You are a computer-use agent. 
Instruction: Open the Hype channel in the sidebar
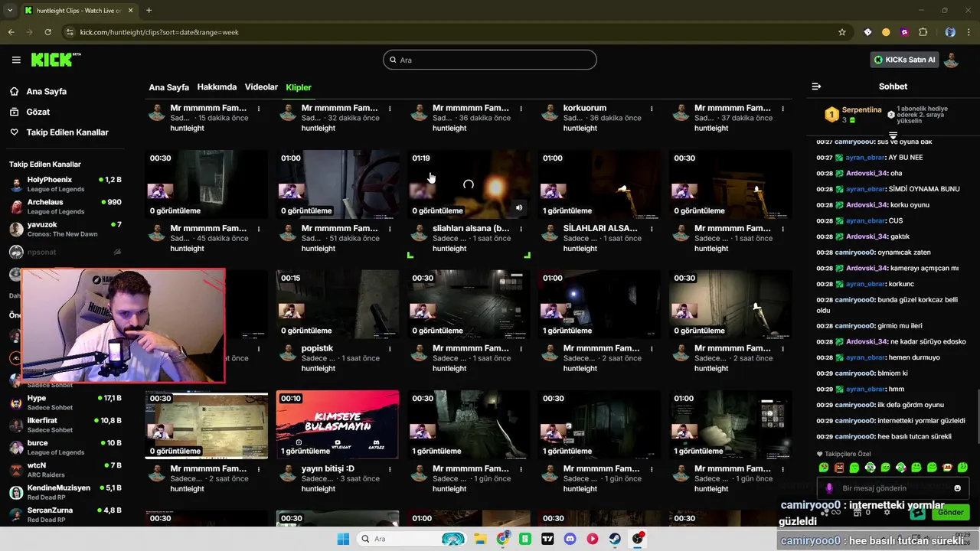66,403
